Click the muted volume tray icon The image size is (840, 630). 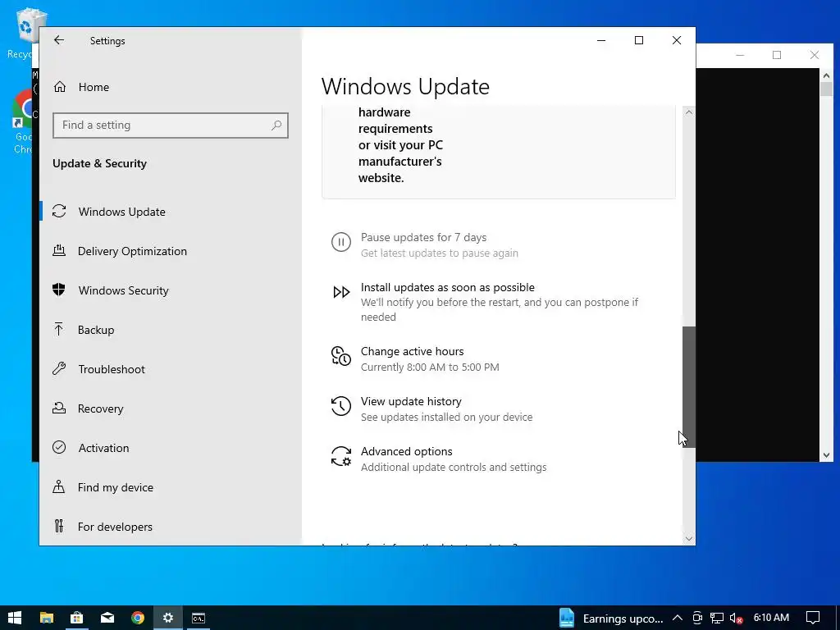pos(737,619)
